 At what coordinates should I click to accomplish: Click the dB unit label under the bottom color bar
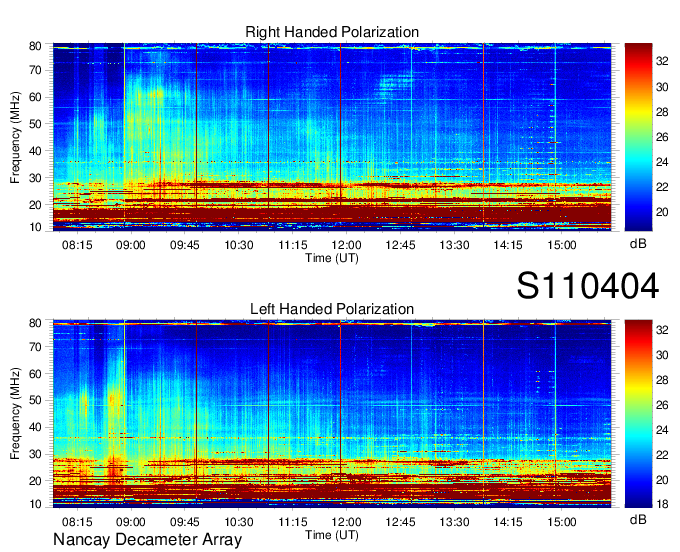[638, 519]
